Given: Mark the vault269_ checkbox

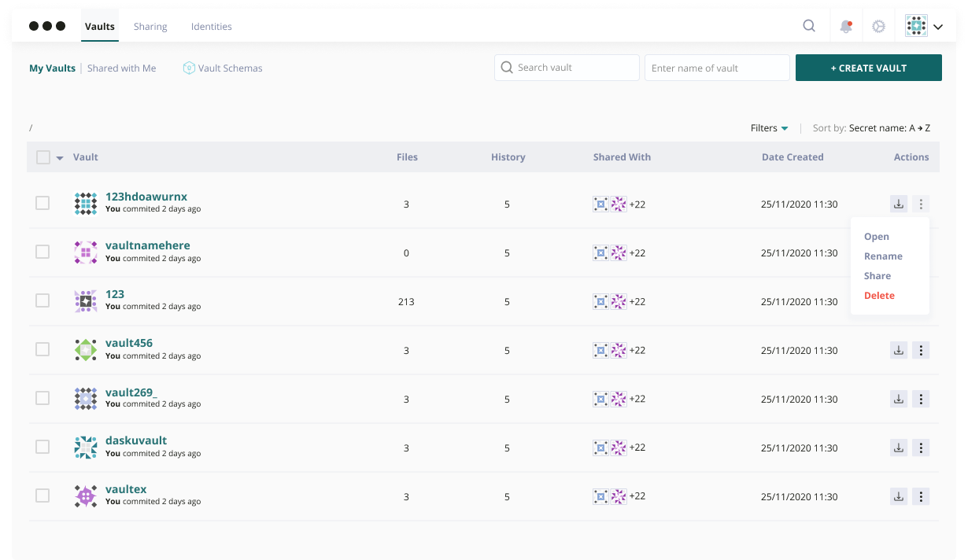Looking at the screenshot, I should tap(42, 398).
